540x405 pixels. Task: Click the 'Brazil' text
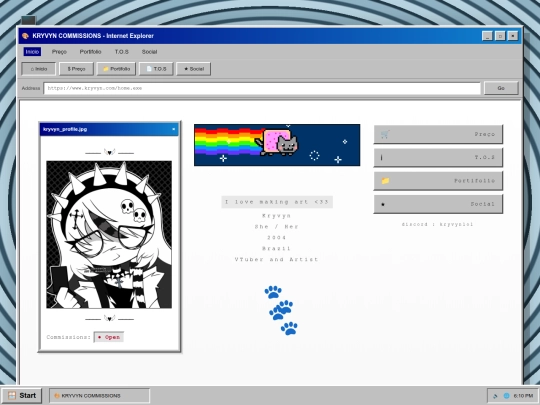point(277,248)
